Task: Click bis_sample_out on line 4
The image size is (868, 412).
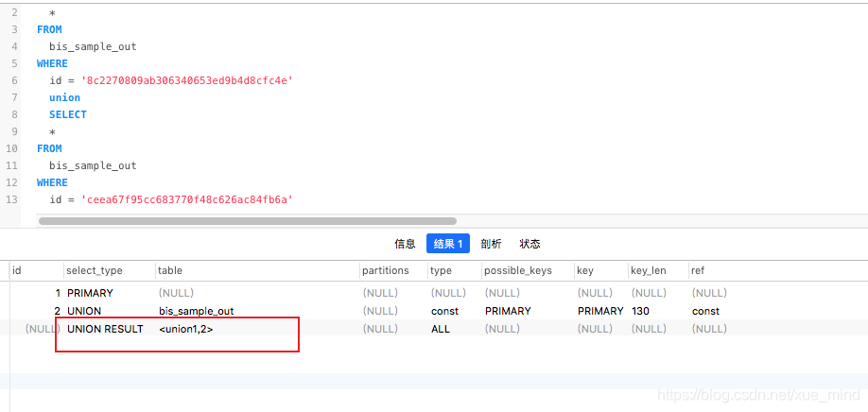Action: [x=93, y=46]
